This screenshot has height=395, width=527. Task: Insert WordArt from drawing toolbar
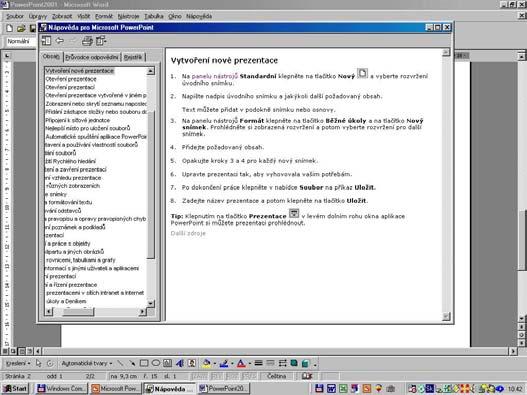click(180, 363)
